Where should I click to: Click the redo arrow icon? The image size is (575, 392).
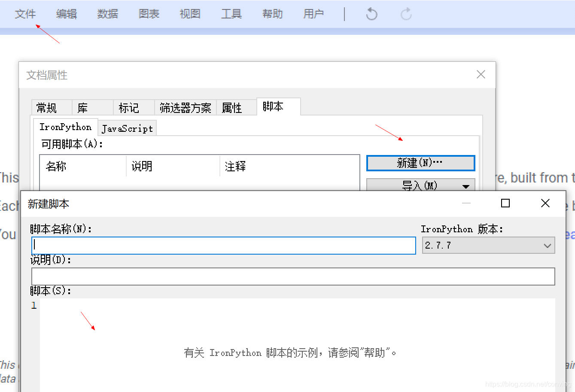coord(405,14)
